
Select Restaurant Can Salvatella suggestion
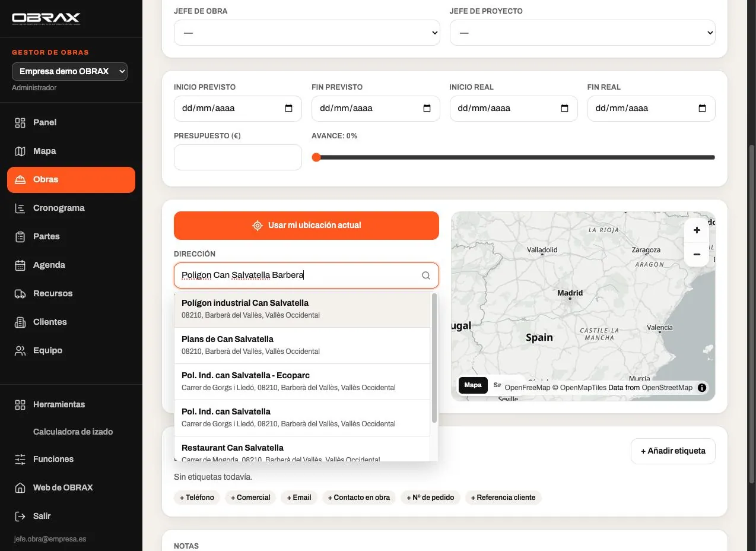click(302, 449)
